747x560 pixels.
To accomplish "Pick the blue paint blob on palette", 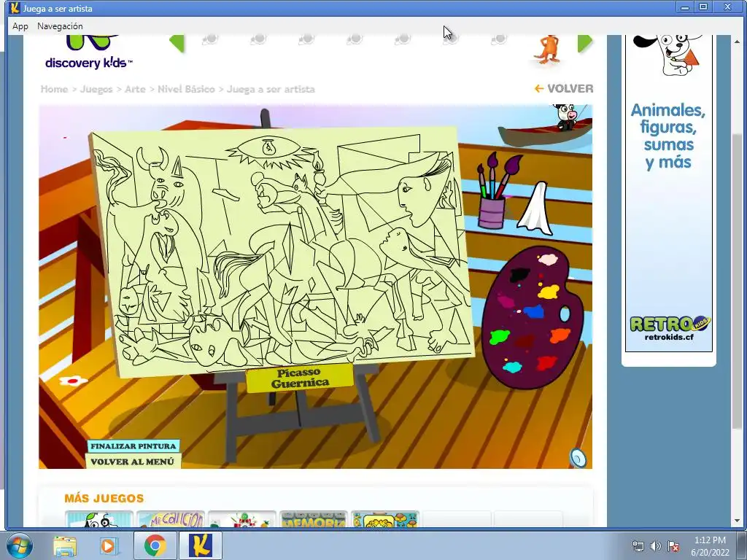I will [x=534, y=312].
